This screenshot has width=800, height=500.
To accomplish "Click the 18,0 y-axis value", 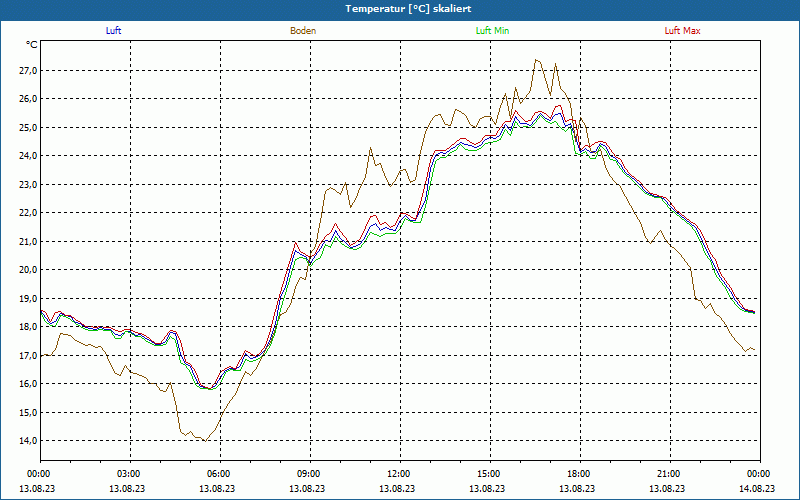I will 29,327.
